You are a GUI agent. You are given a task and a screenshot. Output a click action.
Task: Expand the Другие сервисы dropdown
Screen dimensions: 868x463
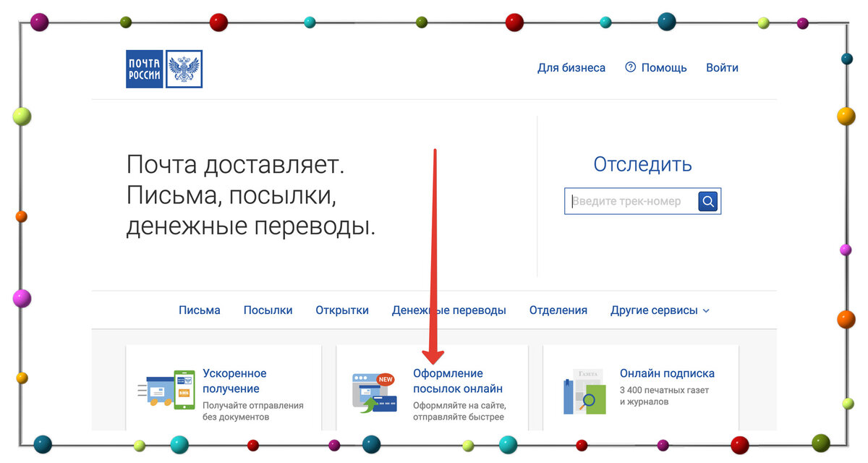pyautogui.click(x=660, y=310)
